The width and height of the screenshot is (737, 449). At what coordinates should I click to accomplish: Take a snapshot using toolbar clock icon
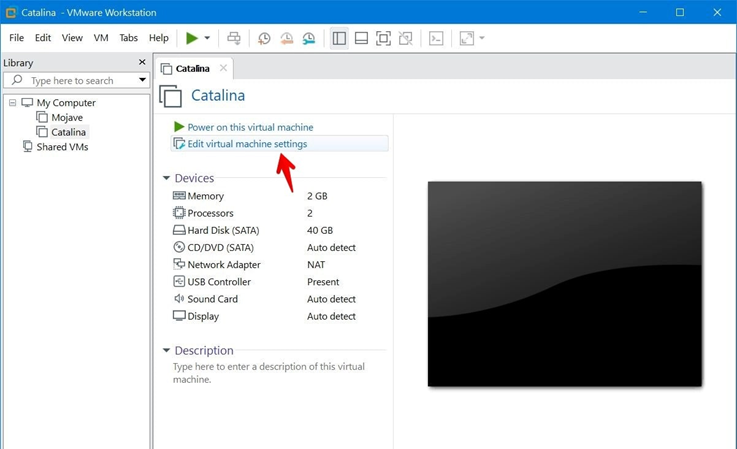point(264,38)
